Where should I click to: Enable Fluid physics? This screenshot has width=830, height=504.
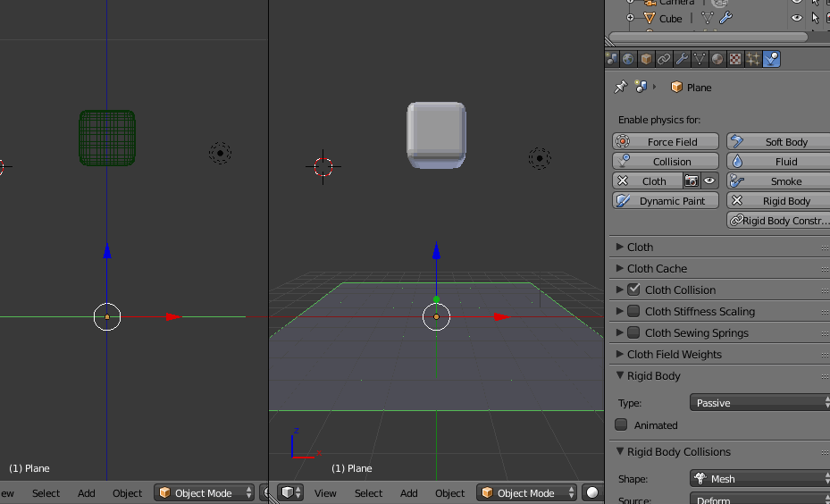[x=778, y=162]
